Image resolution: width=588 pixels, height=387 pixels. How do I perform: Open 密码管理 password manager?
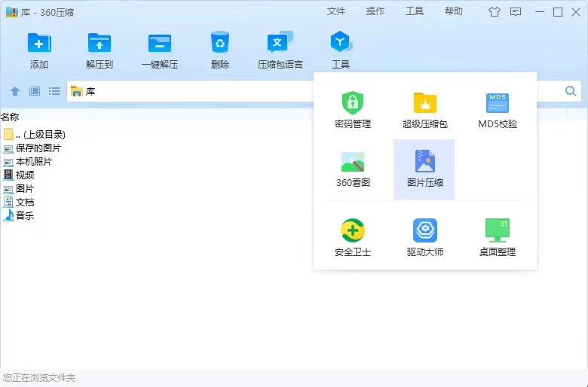pos(353,110)
